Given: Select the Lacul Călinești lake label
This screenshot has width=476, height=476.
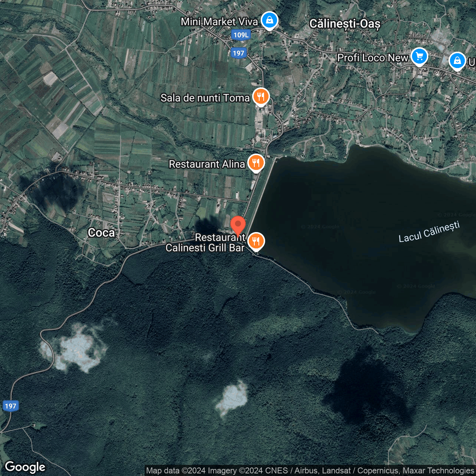Looking at the screenshot, I should [429, 232].
